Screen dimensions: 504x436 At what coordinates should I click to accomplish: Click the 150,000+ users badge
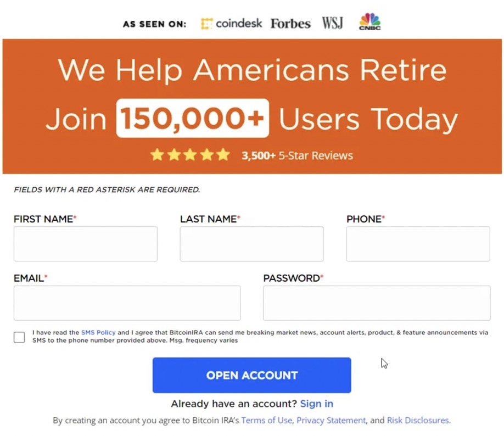193,119
